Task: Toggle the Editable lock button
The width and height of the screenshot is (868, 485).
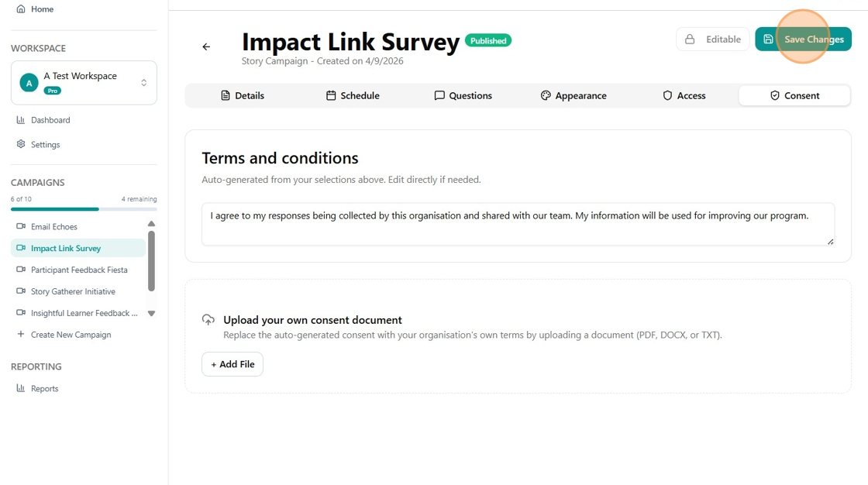Action: point(712,40)
